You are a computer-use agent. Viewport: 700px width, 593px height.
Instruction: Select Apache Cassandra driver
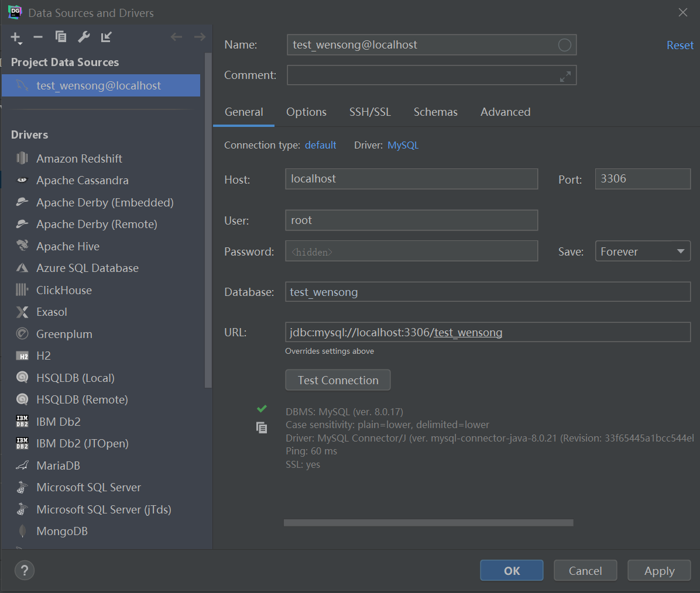[x=101, y=180]
